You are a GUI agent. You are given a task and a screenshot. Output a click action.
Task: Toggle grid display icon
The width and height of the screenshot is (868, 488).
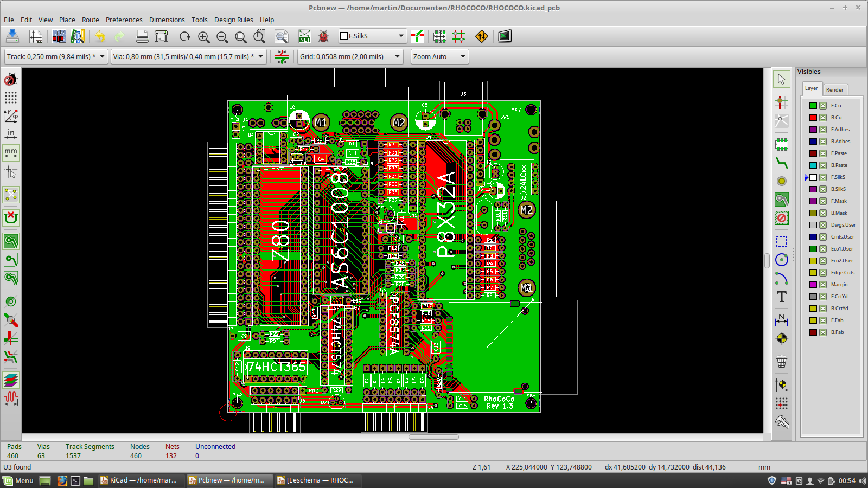click(11, 98)
